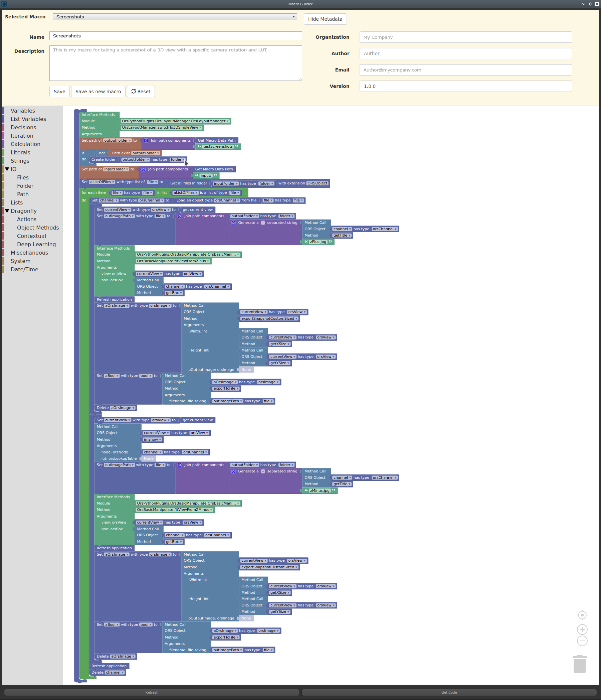Screen dimensions: 601x700
Task: Open the Selected Macro dropdown
Action: tap(175, 17)
